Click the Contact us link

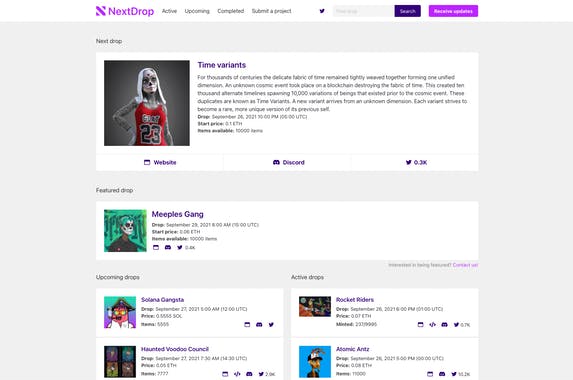(x=465, y=265)
